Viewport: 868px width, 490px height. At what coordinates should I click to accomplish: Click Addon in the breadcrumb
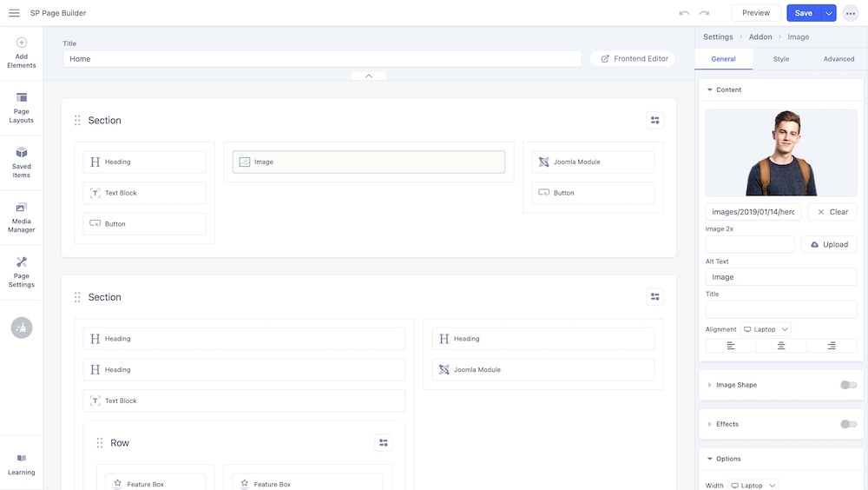click(x=760, y=36)
